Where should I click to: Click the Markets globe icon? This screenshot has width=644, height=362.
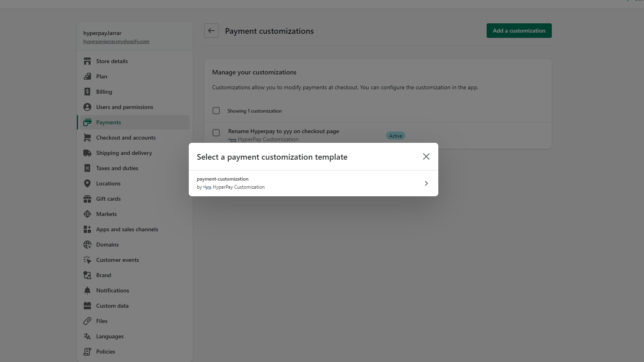87,214
